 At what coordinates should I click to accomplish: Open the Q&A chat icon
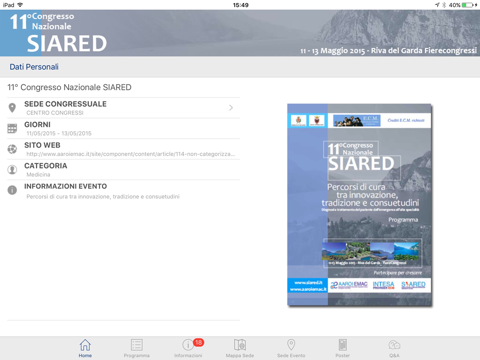(394, 345)
